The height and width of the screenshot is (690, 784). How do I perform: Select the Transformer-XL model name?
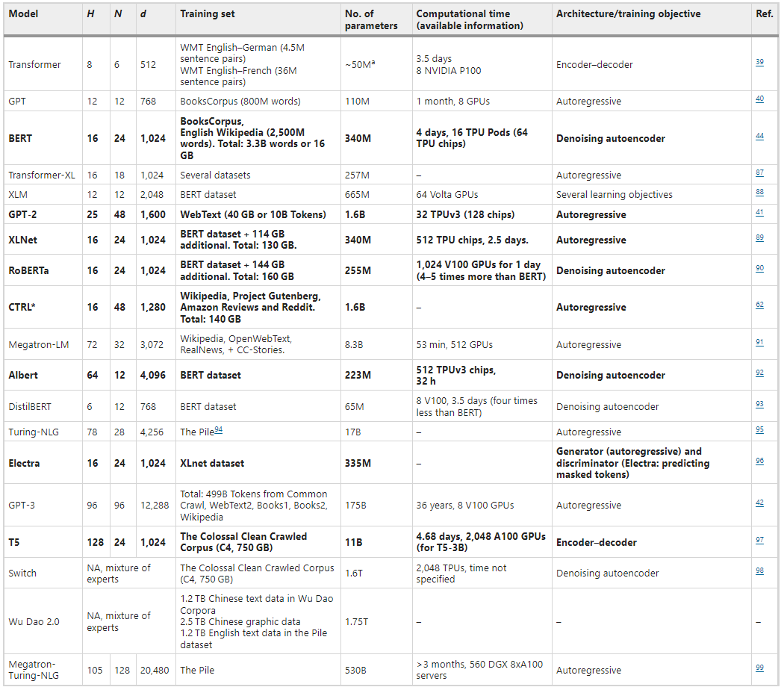click(42, 175)
